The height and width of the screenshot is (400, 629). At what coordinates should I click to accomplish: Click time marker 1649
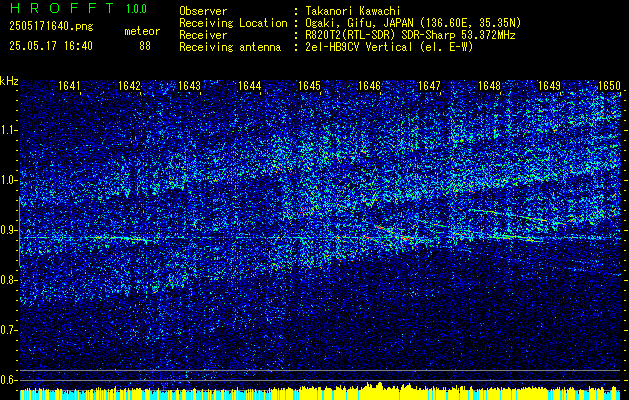(549, 86)
